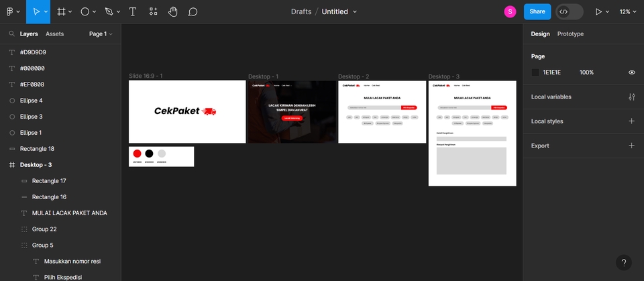Click the group icon of Group 22 layer
This screenshot has height=281, width=644.
[24, 229]
